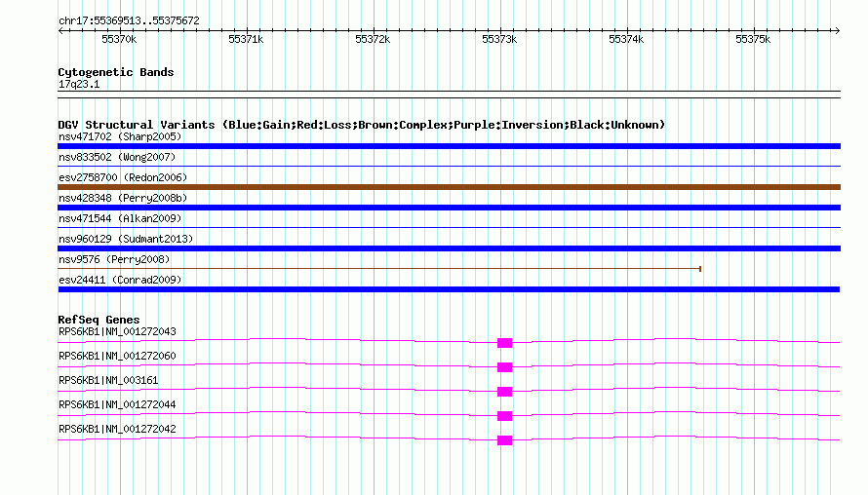Click the 55375k ruler tick label
Screen dimensions: 868x495
[753, 39]
